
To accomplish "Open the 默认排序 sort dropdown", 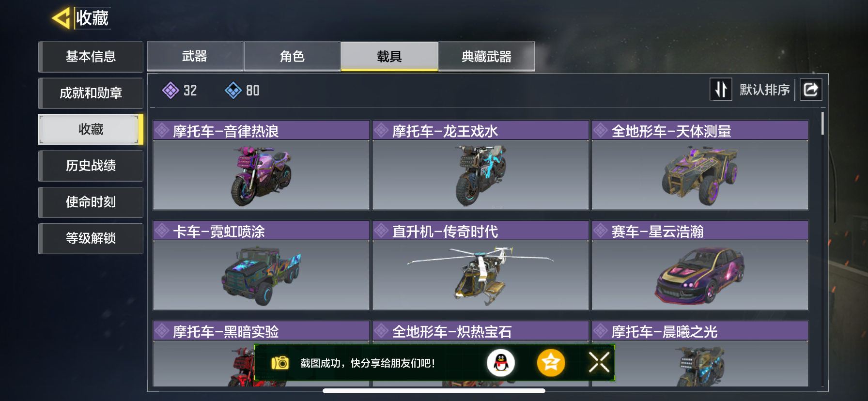I will [764, 90].
